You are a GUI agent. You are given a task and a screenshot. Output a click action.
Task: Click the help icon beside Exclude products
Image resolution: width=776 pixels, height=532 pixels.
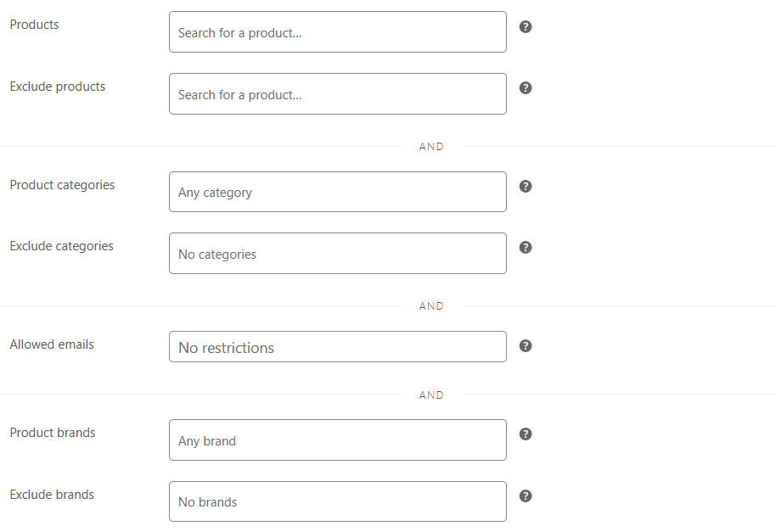526,88
